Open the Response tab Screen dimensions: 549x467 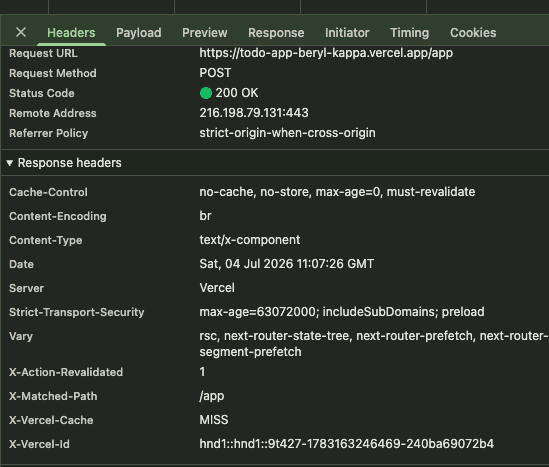click(276, 33)
